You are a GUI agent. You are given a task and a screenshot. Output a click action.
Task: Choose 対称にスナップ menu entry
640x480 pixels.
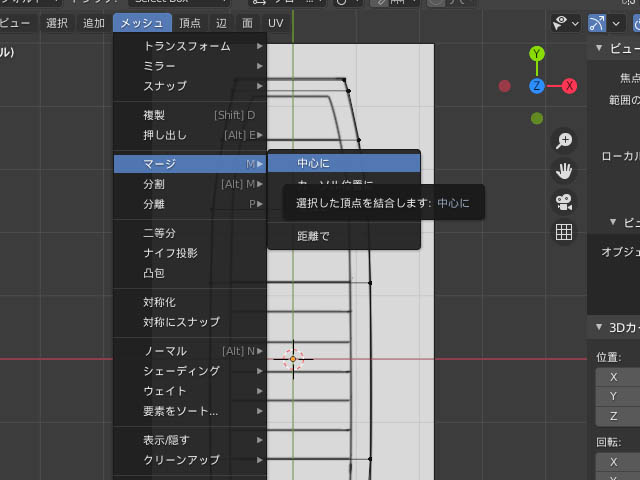[190, 322]
